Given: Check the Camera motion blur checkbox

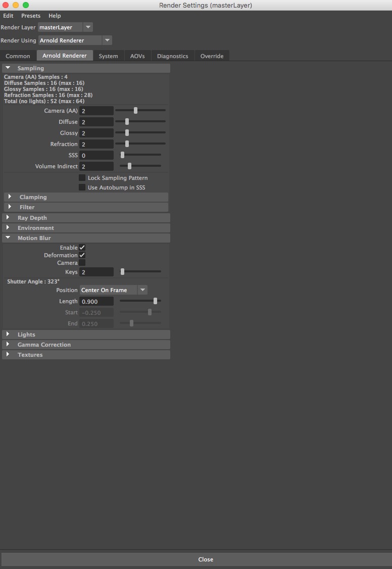Looking at the screenshot, I should 82,263.
